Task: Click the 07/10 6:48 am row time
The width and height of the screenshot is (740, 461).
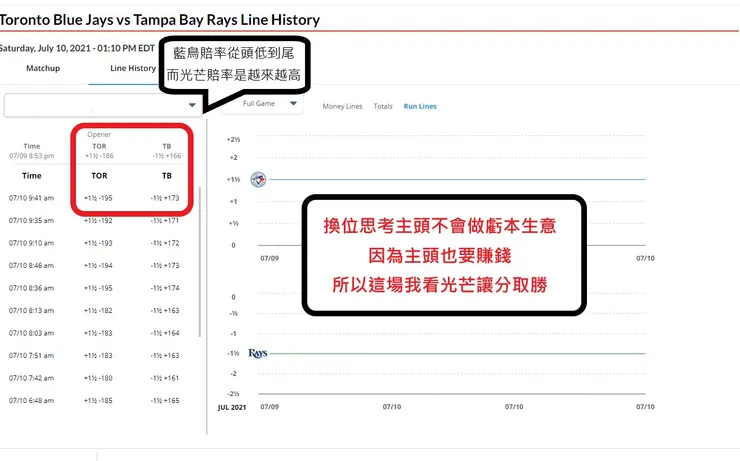Action: (31, 400)
